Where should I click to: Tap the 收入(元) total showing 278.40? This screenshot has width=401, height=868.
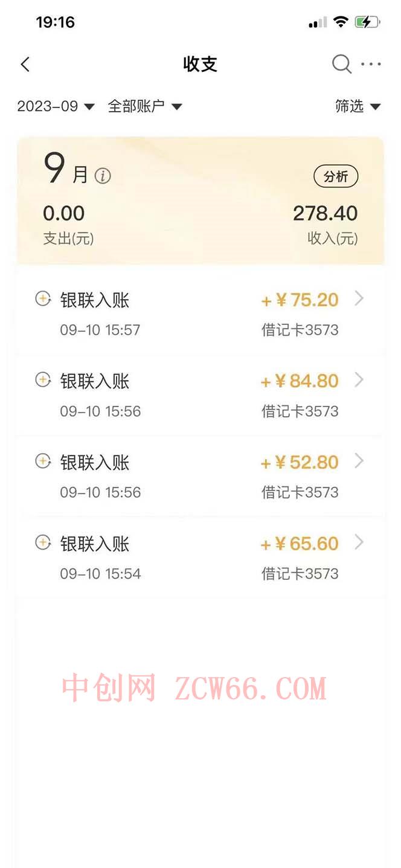326,214
